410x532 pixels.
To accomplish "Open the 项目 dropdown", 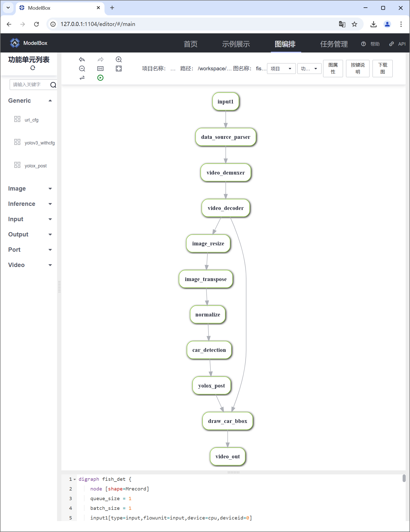I will coord(281,69).
